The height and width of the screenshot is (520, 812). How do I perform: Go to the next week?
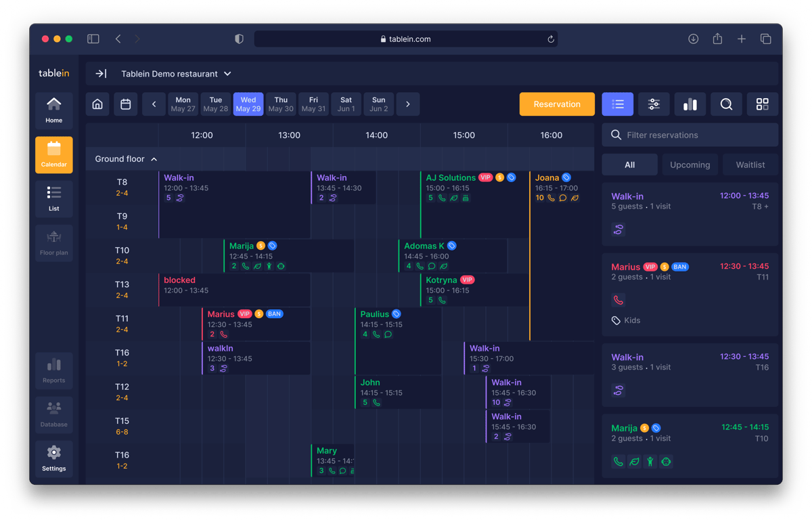[408, 104]
